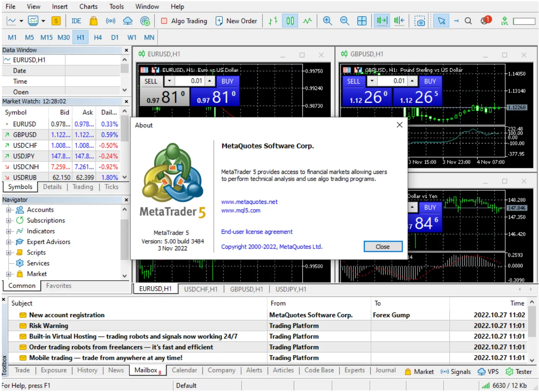
Task: Select the H4 timeframe
Action: [98, 37]
